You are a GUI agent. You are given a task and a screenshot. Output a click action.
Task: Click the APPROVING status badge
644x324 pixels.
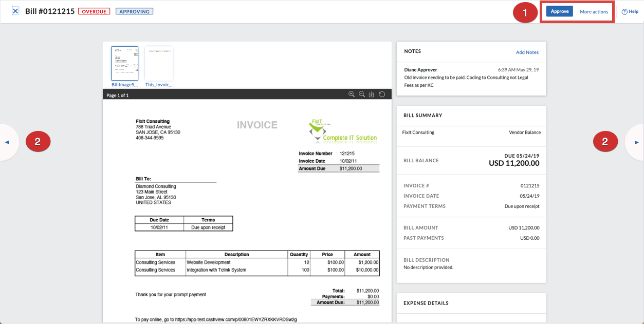click(x=134, y=11)
